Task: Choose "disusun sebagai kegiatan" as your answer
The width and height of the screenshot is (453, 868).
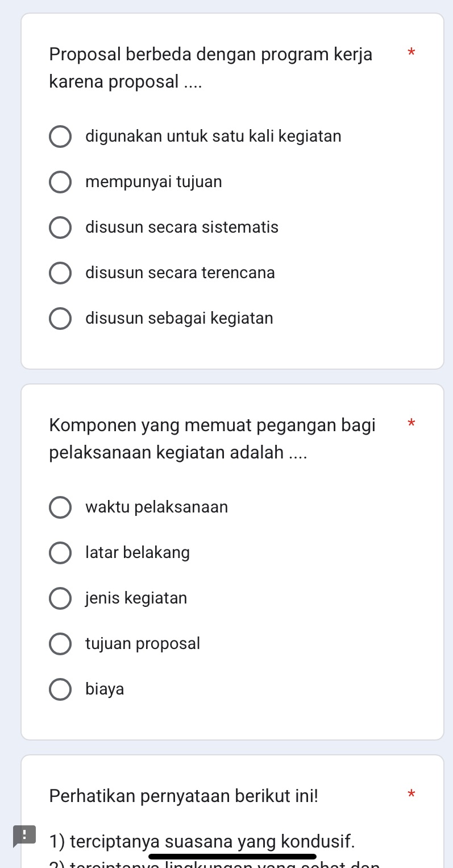Action: (x=60, y=319)
